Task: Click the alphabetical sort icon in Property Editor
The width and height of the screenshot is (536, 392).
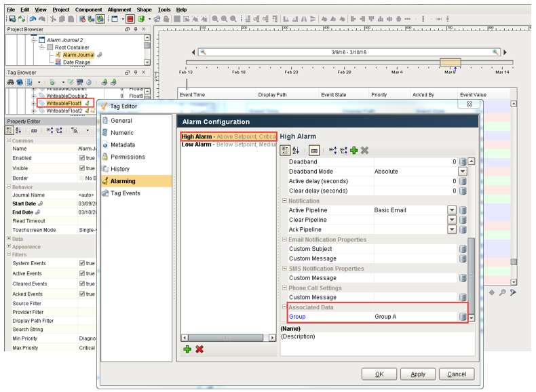Action: click(x=18, y=130)
